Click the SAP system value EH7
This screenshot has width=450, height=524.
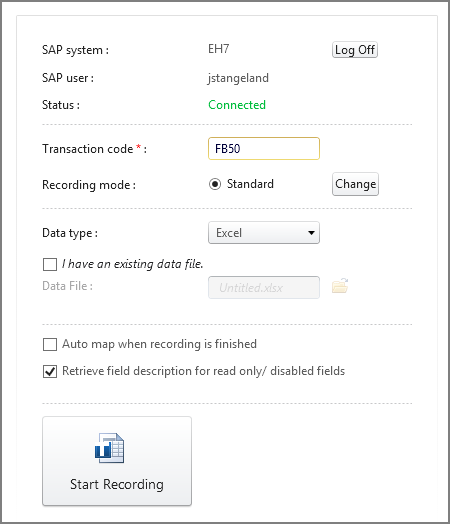coord(218,49)
